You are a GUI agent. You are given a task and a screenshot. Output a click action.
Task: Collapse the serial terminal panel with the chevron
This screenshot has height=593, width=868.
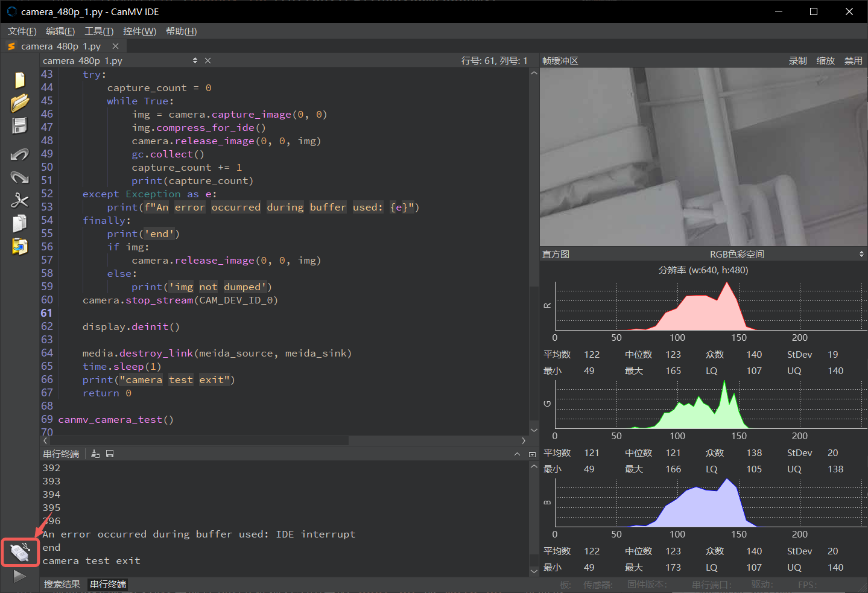pos(518,453)
